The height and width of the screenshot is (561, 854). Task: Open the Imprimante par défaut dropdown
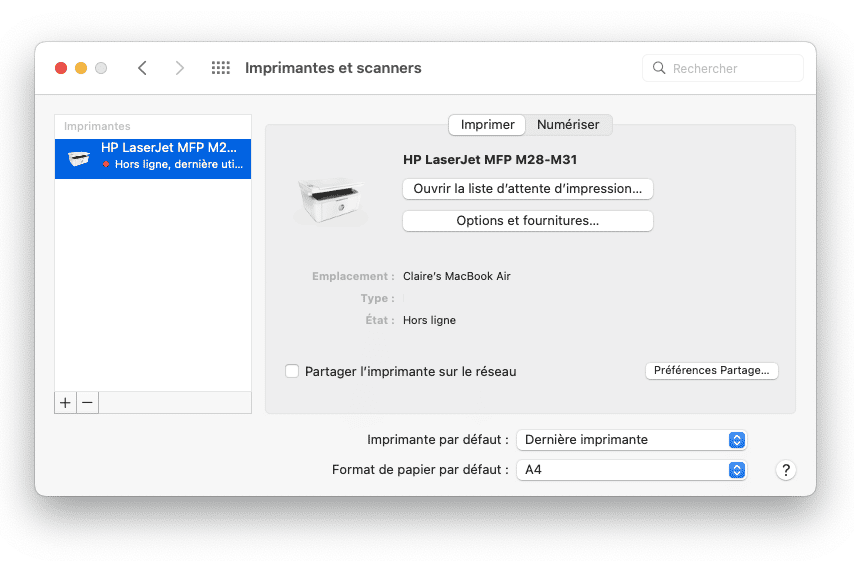pos(632,440)
